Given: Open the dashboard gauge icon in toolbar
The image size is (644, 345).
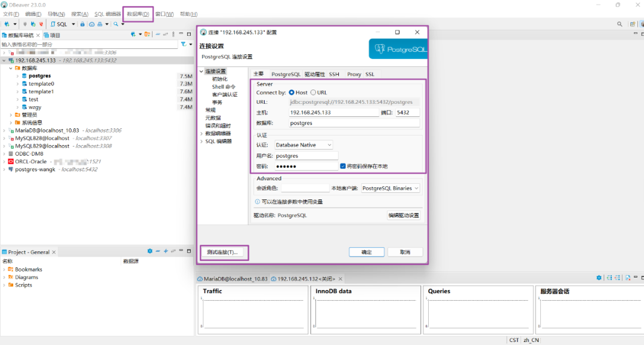Looking at the screenshot, I should click(x=92, y=24).
